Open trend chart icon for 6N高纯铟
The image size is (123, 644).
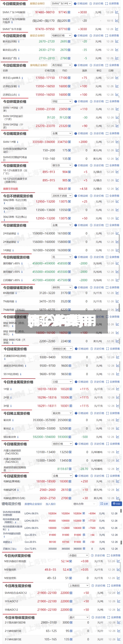click(117, 293)
